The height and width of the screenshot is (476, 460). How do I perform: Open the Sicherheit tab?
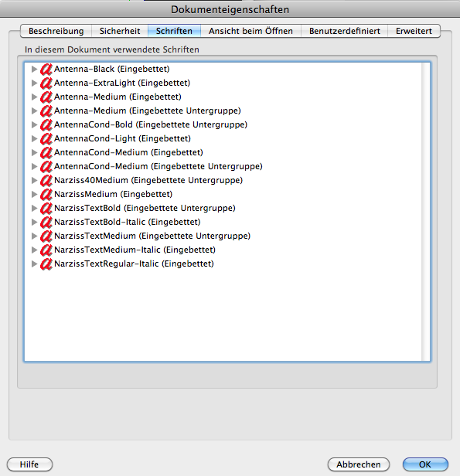(120, 31)
